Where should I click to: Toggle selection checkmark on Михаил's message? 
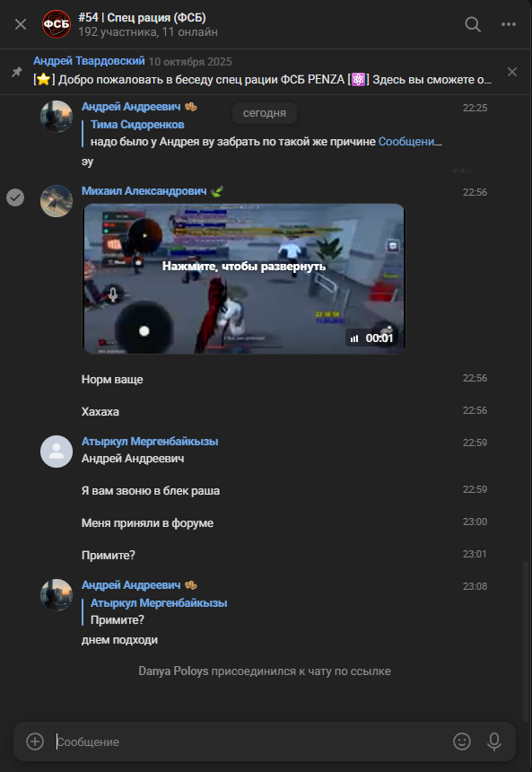click(x=15, y=197)
